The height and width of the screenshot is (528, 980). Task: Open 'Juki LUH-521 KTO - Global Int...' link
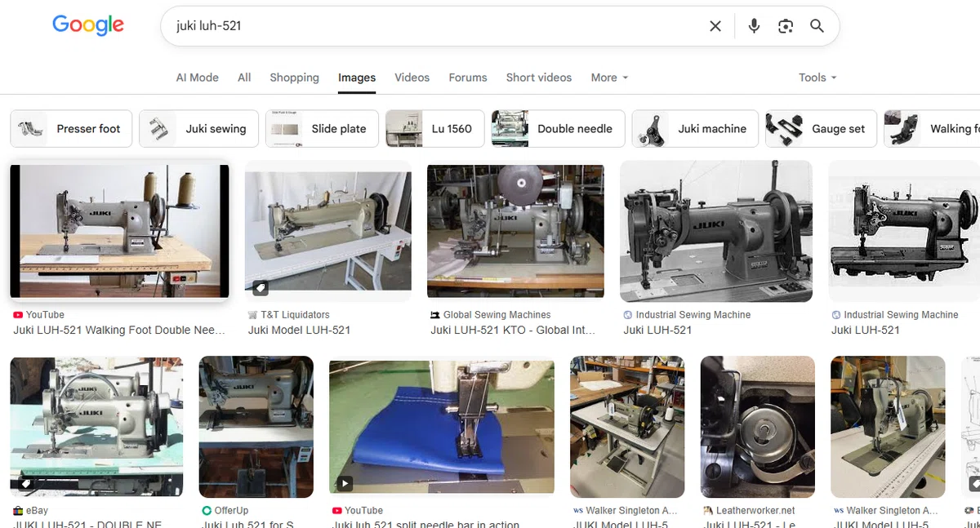coord(513,331)
